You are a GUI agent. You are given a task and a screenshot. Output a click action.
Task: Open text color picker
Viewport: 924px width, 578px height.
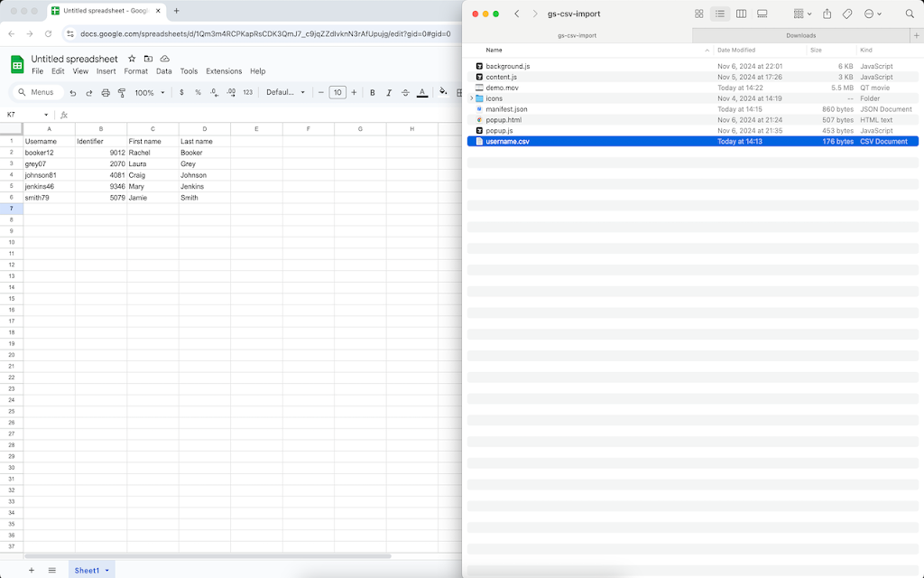[422, 93]
